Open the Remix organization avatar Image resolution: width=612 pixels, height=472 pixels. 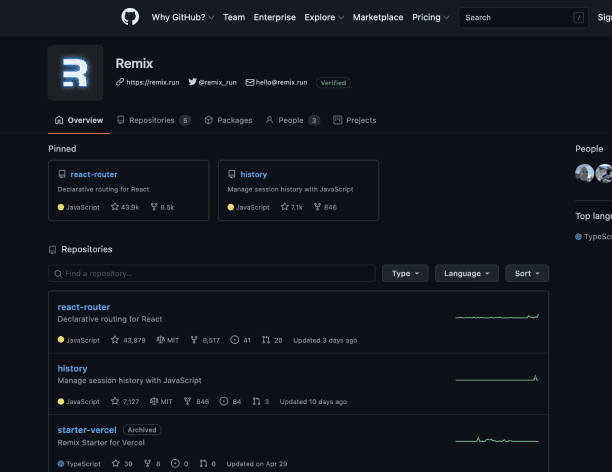tap(75, 73)
